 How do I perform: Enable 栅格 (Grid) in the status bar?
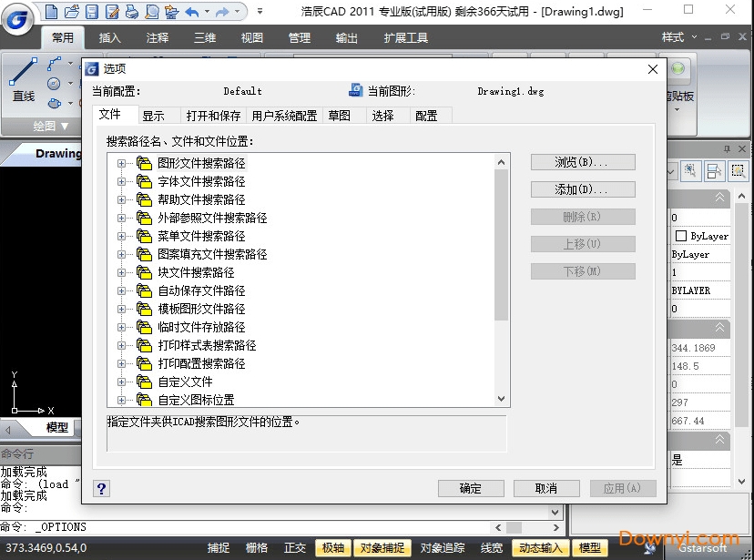tap(256, 548)
